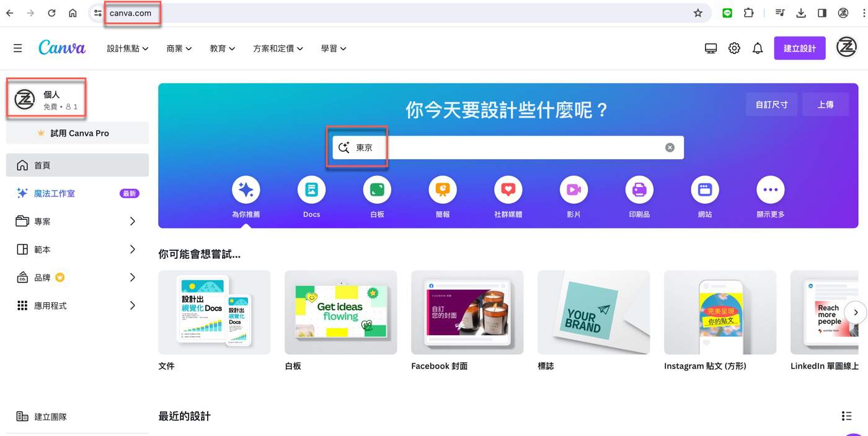The height and width of the screenshot is (436, 868).
Task: Click the magic search magnifier icon
Action: (x=344, y=147)
